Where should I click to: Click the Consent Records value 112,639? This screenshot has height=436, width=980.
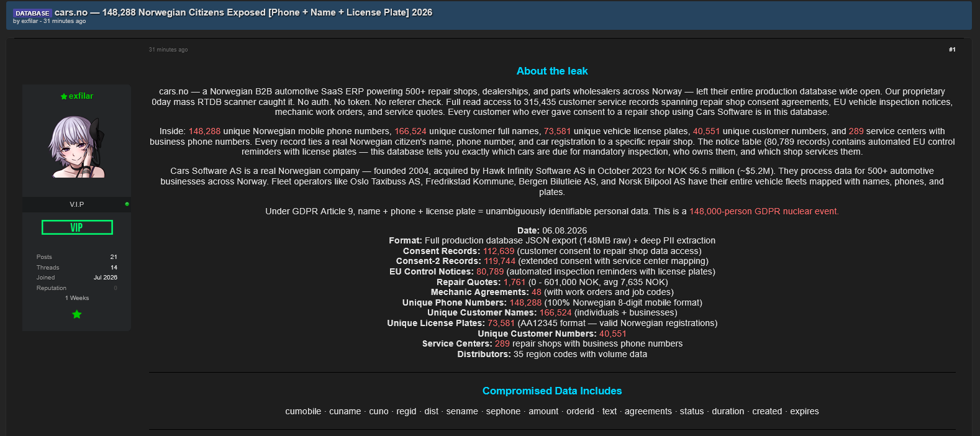pyautogui.click(x=499, y=252)
